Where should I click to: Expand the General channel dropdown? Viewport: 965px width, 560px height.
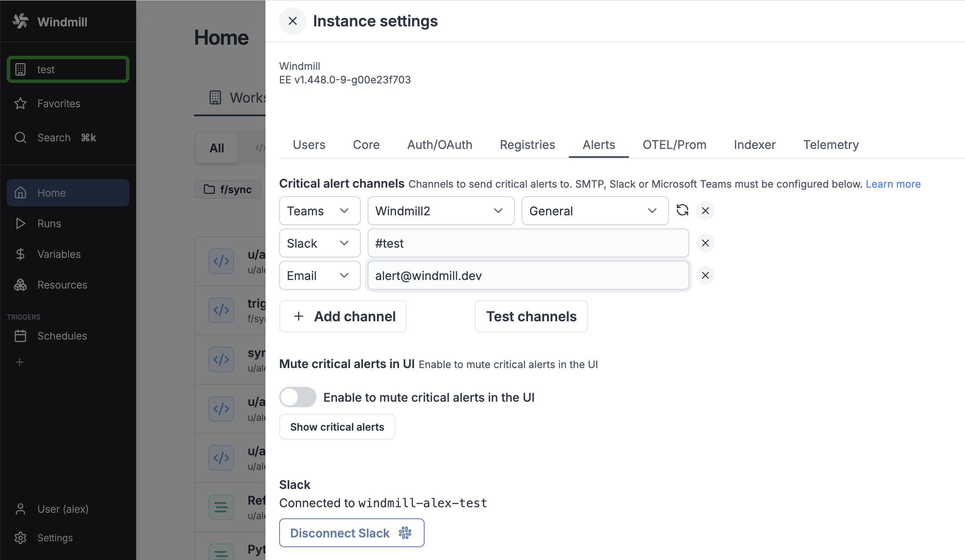tap(594, 211)
